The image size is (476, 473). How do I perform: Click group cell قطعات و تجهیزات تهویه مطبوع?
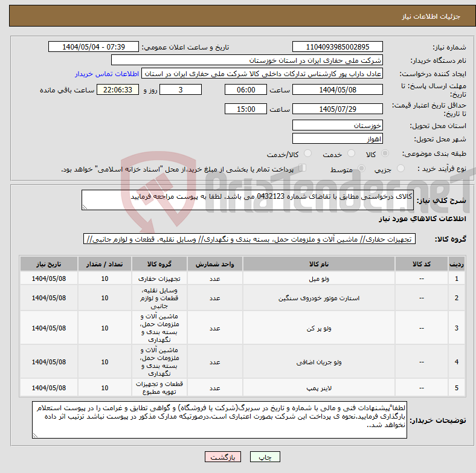click(x=159, y=388)
